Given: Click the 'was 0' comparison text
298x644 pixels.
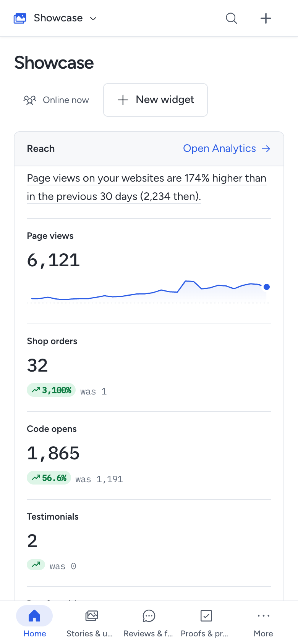Looking at the screenshot, I should pos(63,566).
